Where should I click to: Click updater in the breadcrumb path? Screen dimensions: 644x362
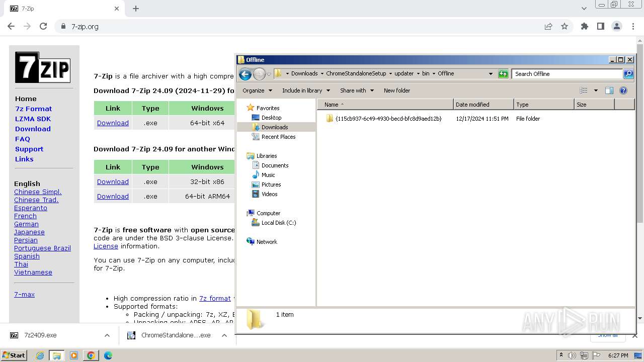point(404,73)
